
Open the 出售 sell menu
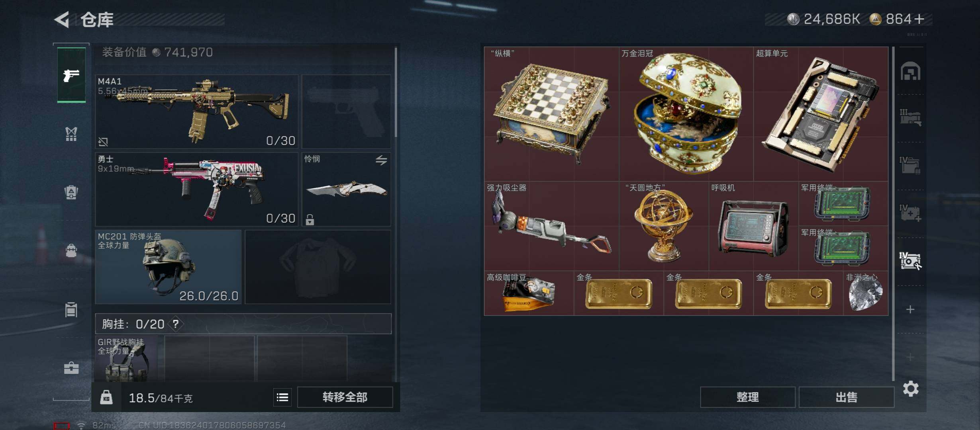[x=846, y=397]
